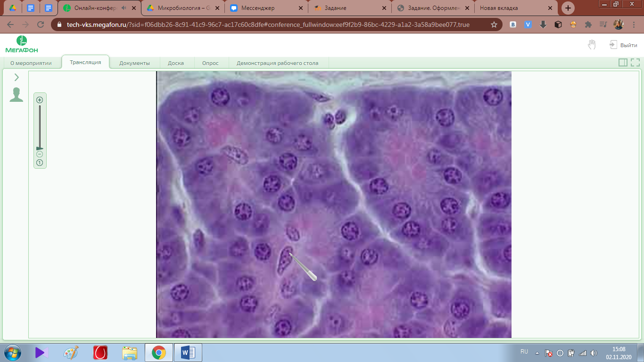644x362 pixels.
Task: Select the Трансляция tab
Action: [x=85, y=62]
